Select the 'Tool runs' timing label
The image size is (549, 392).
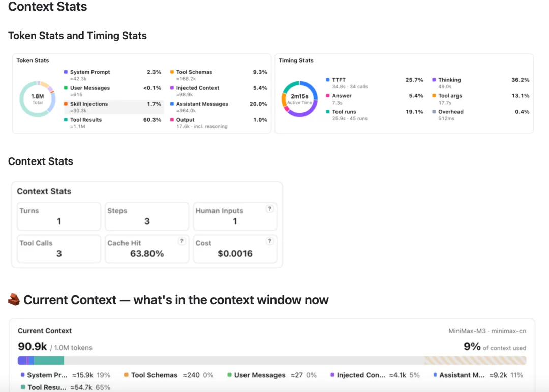tap(344, 112)
